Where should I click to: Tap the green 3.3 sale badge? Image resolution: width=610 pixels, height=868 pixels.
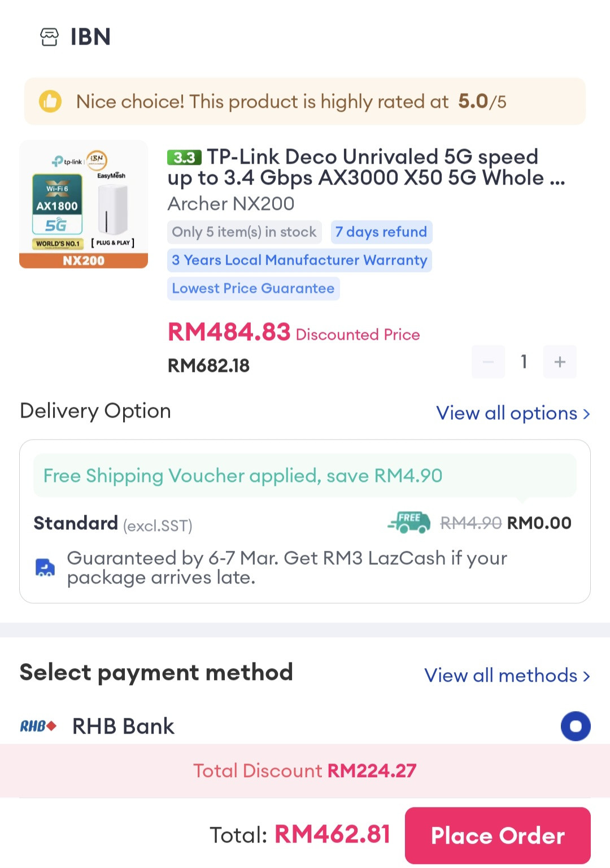click(184, 157)
